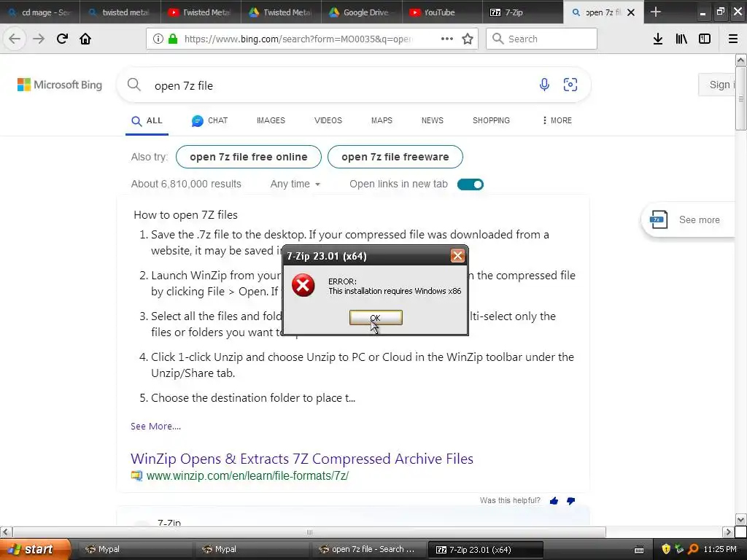
Task: Bookmark this page with star icon
Action: [x=468, y=39]
